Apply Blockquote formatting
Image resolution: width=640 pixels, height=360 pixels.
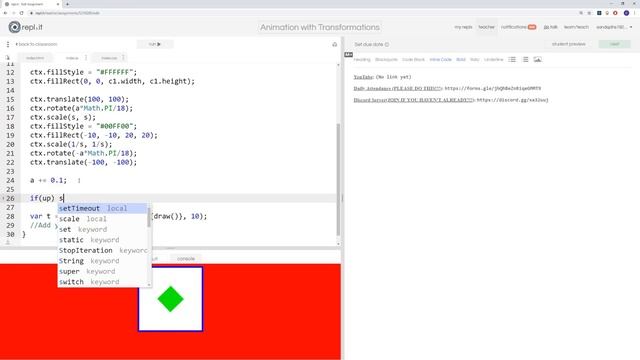[386, 60]
